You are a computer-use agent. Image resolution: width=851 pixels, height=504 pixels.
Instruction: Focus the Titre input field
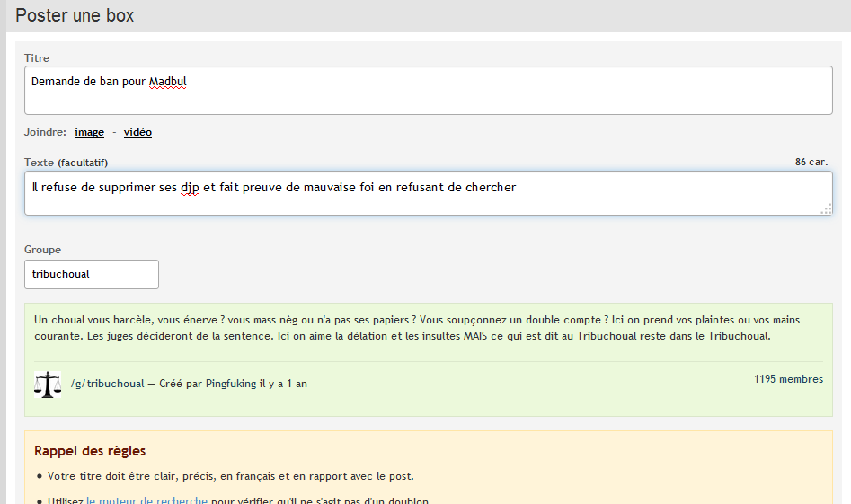[x=428, y=91]
